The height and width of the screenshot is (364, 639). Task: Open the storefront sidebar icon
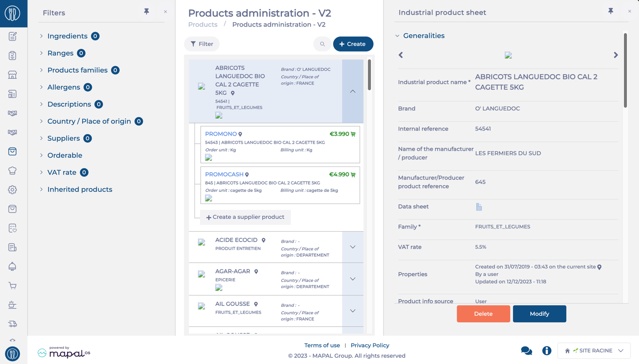tap(12, 75)
